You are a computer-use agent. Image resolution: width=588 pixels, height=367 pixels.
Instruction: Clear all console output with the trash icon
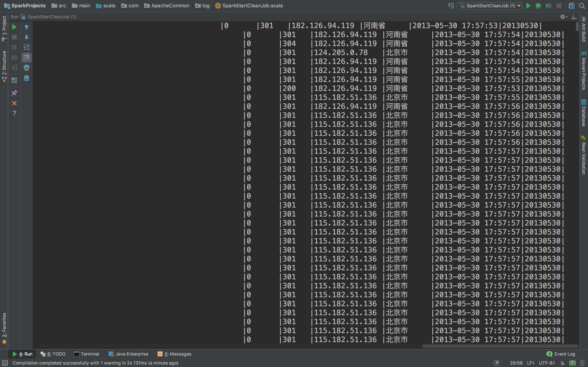pos(27,78)
